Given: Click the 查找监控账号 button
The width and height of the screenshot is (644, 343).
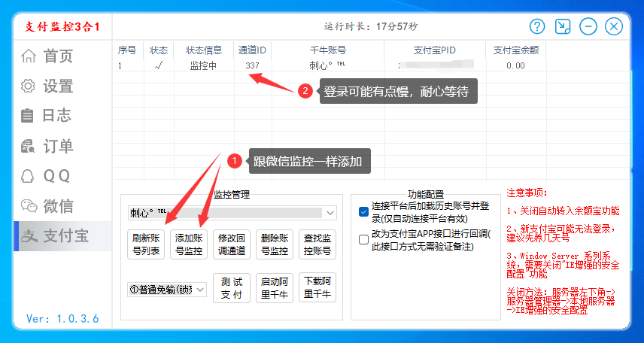Looking at the screenshot, I should [x=317, y=244].
